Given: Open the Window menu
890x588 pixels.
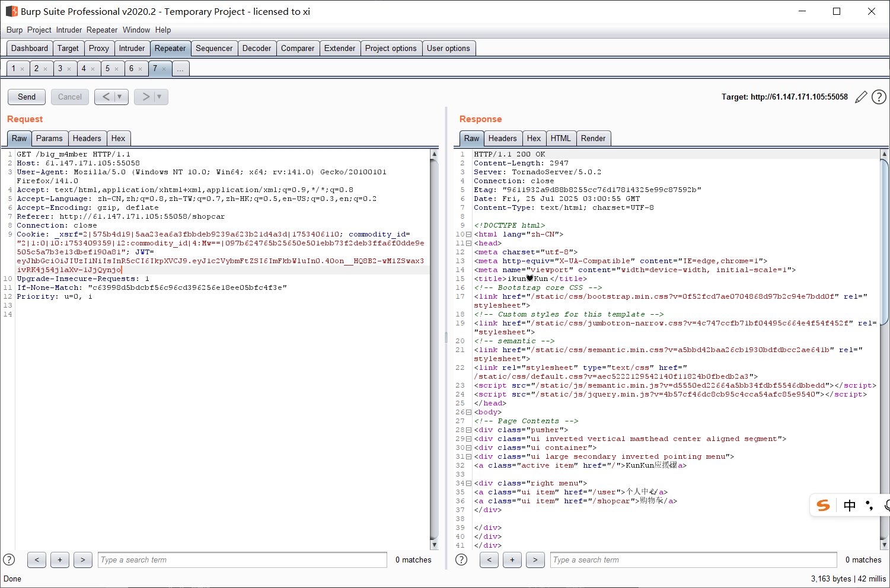Looking at the screenshot, I should click(x=136, y=30).
